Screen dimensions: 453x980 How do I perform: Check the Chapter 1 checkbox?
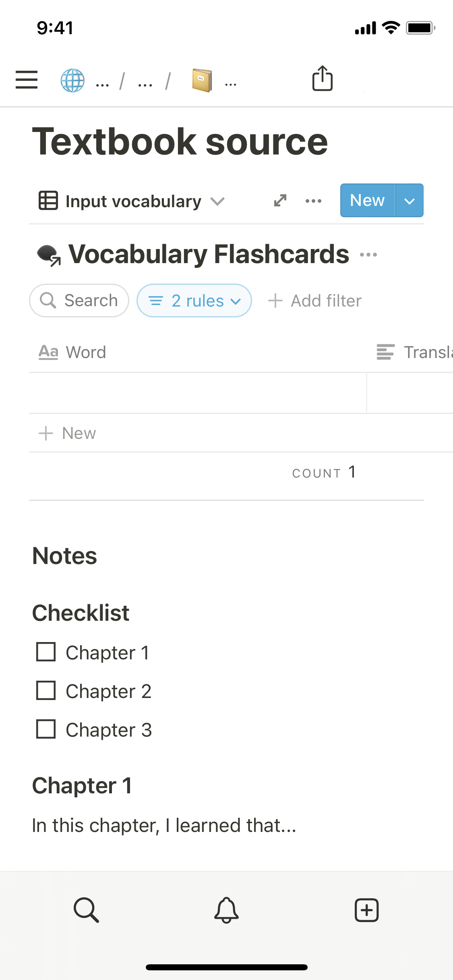[46, 652]
